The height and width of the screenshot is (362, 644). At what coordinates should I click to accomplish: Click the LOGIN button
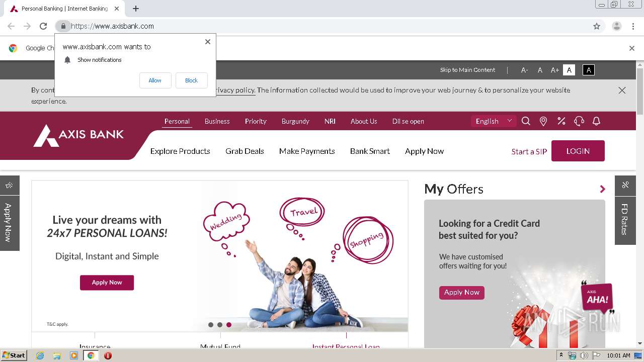(x=578, y=151)
